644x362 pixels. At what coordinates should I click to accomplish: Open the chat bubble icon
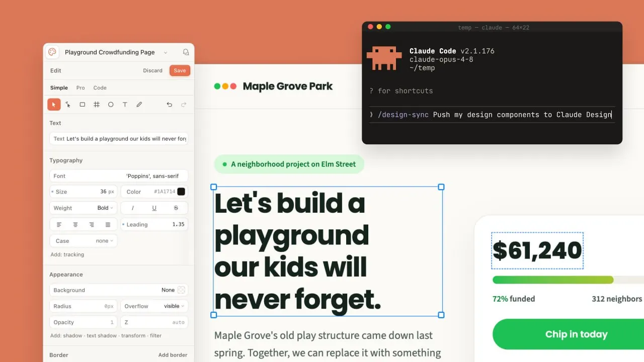(186, 52)
